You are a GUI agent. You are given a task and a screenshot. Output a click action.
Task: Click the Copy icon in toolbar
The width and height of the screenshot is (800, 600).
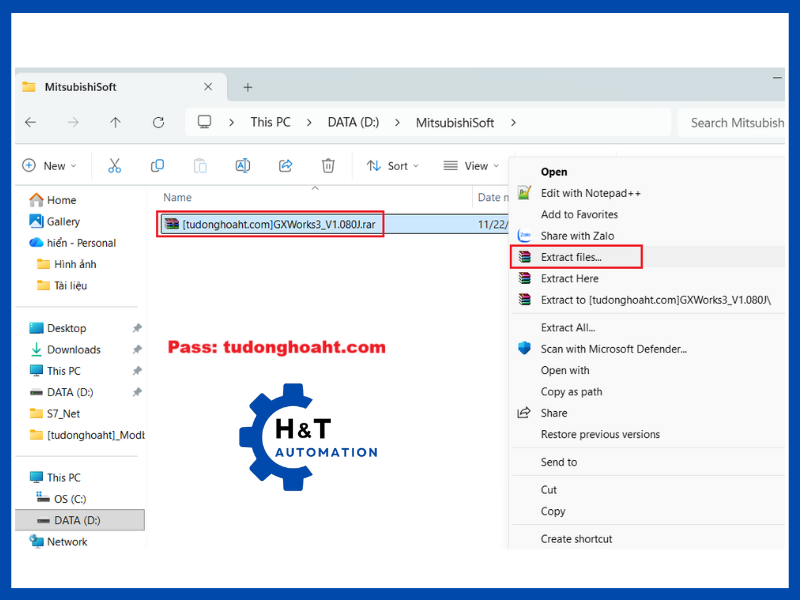click(x=157, y=166)
